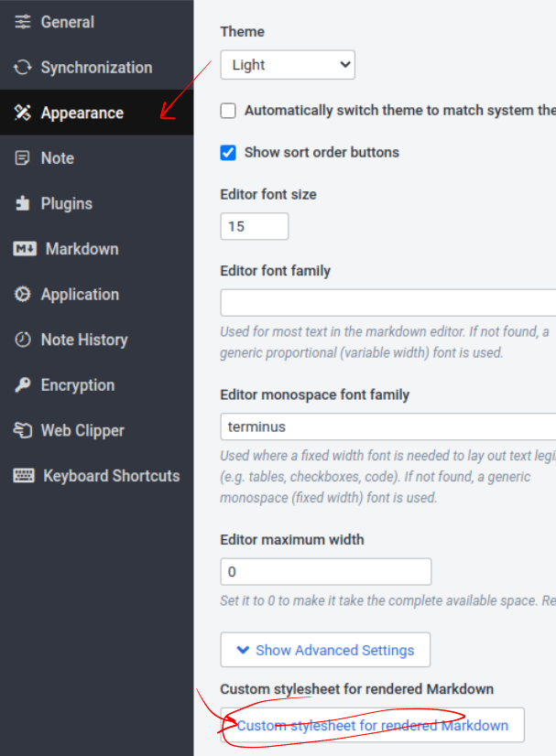The height and width of the screenshot is (756, 556).
Task: Select the Keyboard Shortcuts icon
Action: click(22, 475)
